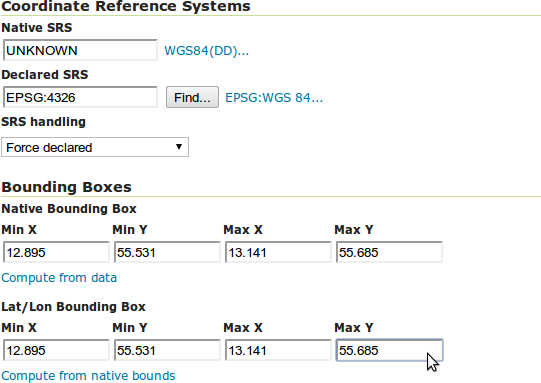Select the Lat/Lon Bounding Box Max X field

point(278,350)
